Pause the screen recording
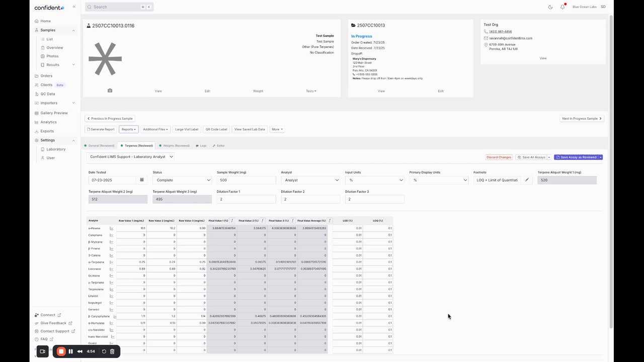644x362 pixels. pos(71,351)
